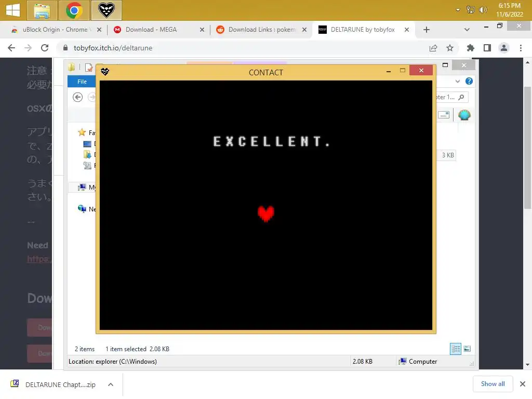Open the volume speaker tray icon
This screenshot has width=532, height=399.
pos(483,10)
